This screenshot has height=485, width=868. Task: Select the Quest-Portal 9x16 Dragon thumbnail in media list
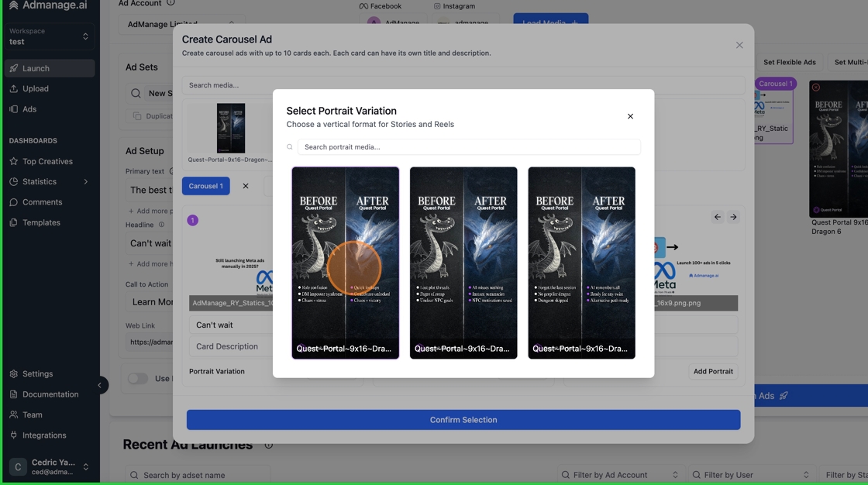tap(231, 129)
